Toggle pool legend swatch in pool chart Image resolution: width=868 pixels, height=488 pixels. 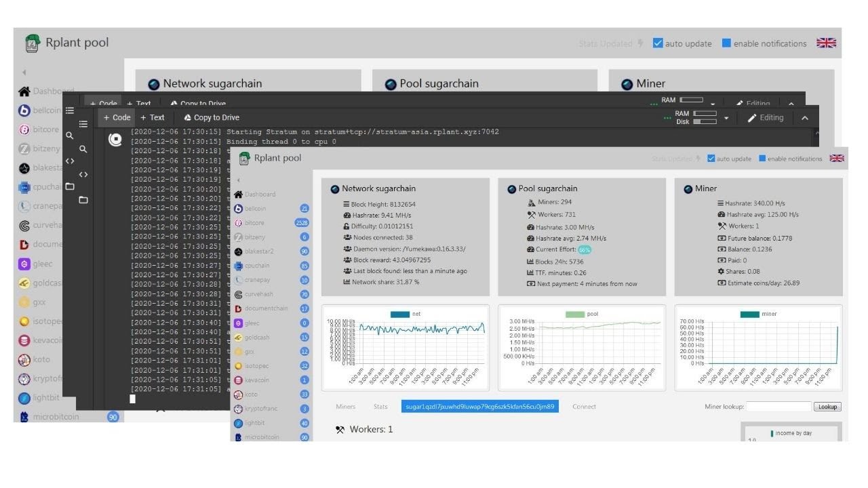[x=575, y=314]
